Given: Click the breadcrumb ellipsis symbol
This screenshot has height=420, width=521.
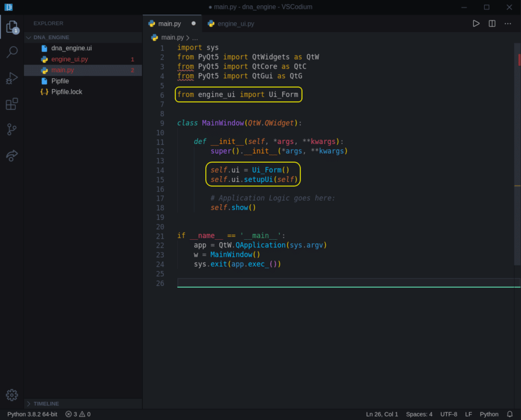Looking at the screenshot, I should click(195, 38).
